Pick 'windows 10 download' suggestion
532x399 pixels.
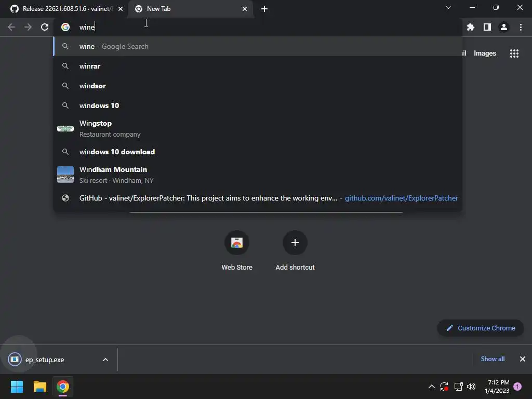tap(258, 152)
